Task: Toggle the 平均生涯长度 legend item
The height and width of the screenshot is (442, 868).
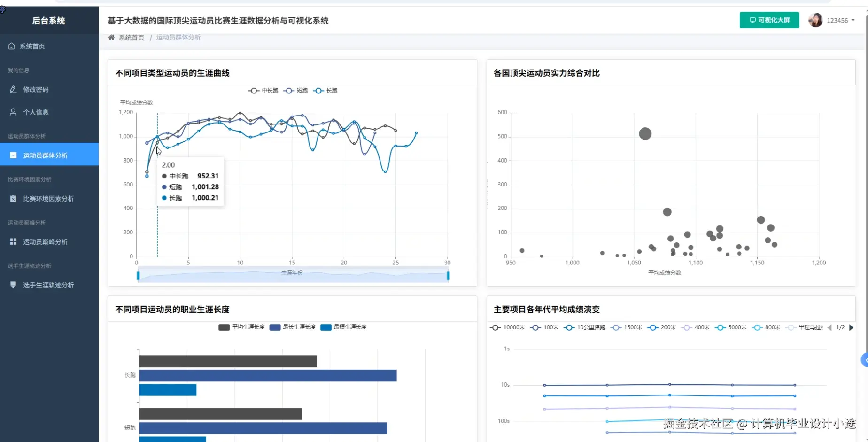Action: point(241,327)
